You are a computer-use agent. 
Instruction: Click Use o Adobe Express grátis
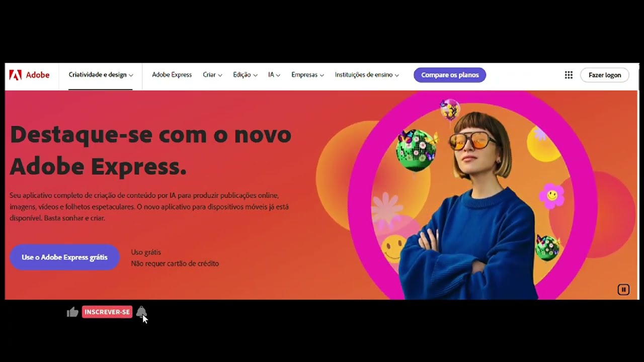tap(64, 257)
